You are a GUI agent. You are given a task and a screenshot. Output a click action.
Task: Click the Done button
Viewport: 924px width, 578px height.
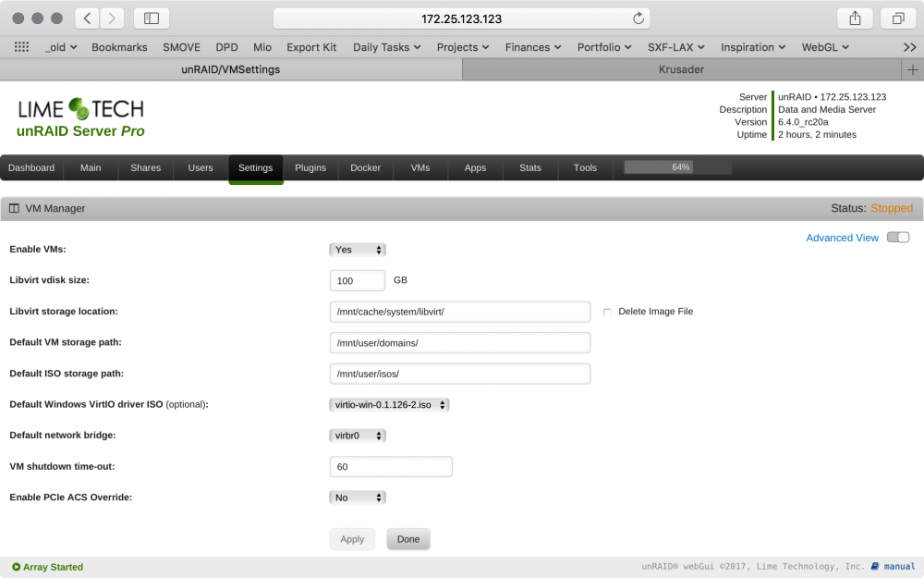tap(408, 539)
